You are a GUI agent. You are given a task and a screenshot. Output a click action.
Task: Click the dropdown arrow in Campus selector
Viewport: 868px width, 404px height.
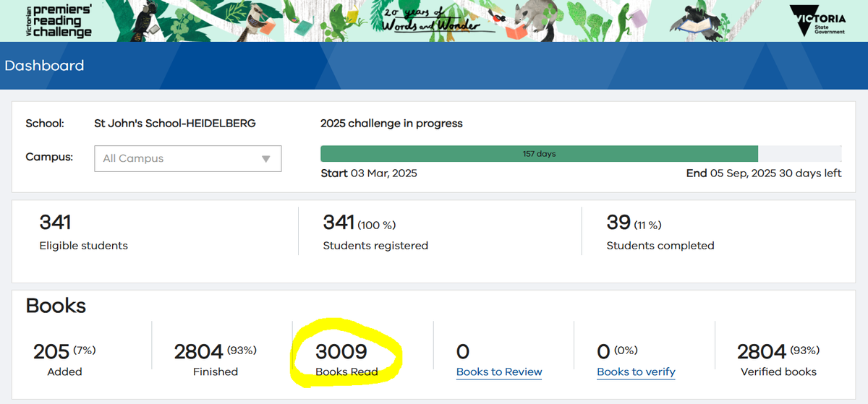(265, 159)
